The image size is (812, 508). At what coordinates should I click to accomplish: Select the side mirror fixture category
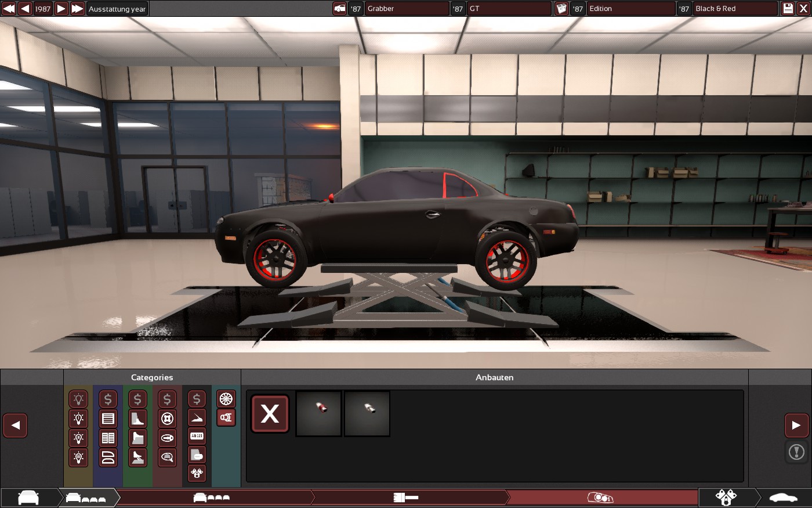click(x=167, y=457)
